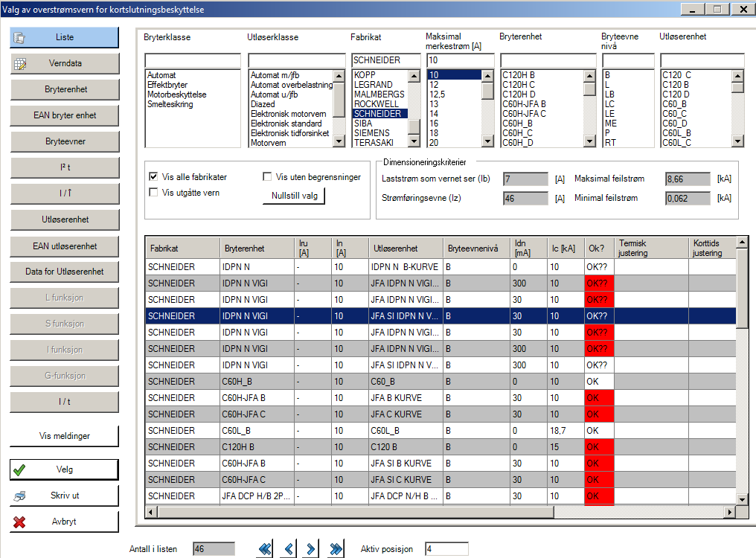756x558 pixels.
Task: Select LC in Bryteevne nivå list
Action: [609, 104]
